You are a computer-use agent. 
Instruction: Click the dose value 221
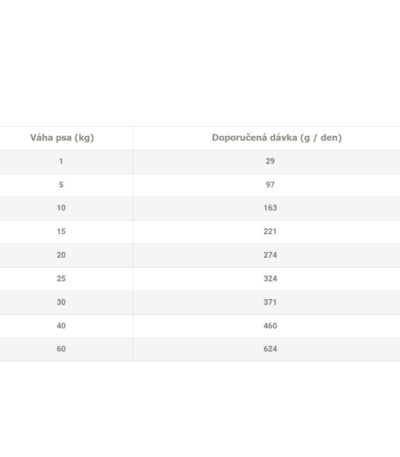coord(270,231)
